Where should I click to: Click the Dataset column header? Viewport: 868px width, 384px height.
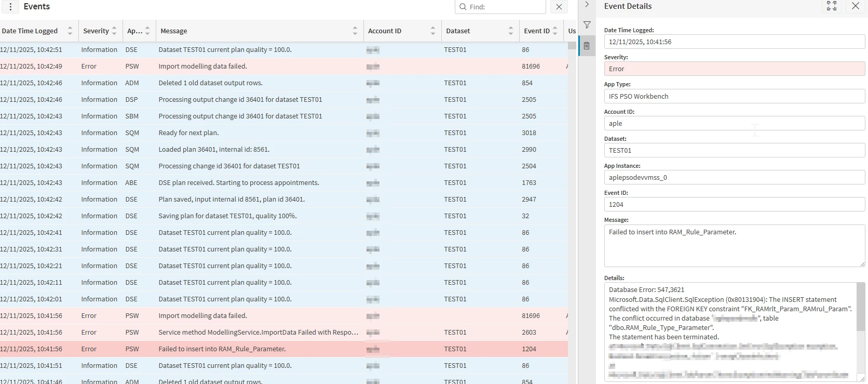coord(458,31)
